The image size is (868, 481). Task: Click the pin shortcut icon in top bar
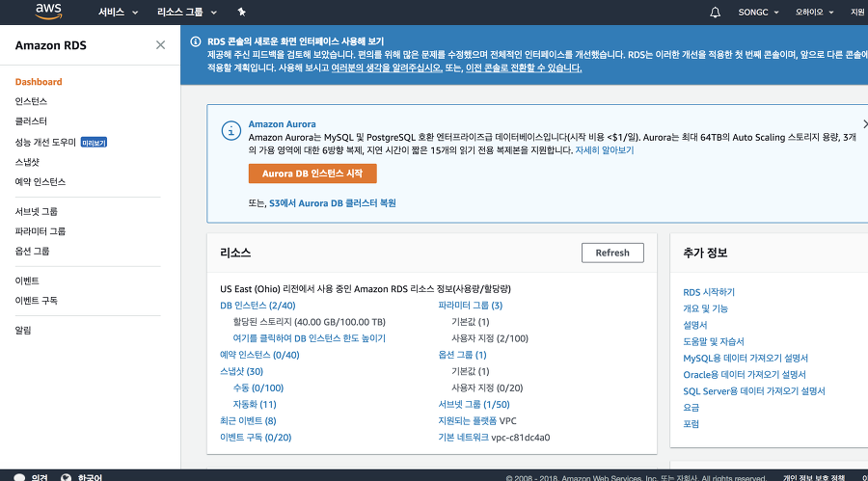pyautogui.click(x=241, y=12)
